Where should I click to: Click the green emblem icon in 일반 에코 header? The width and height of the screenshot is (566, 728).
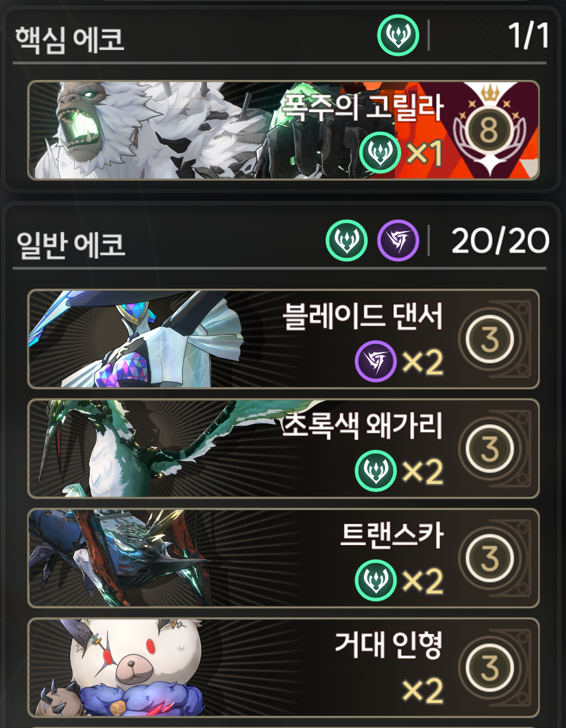346,240
